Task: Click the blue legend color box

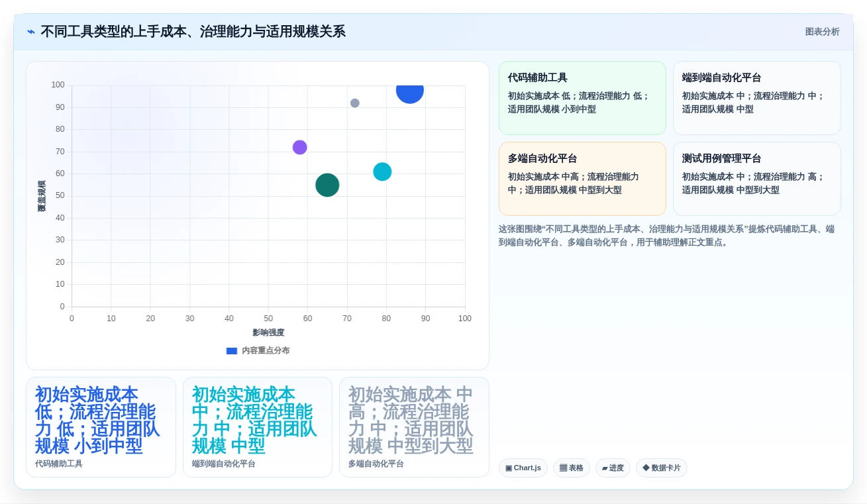Action: point(232,351)
